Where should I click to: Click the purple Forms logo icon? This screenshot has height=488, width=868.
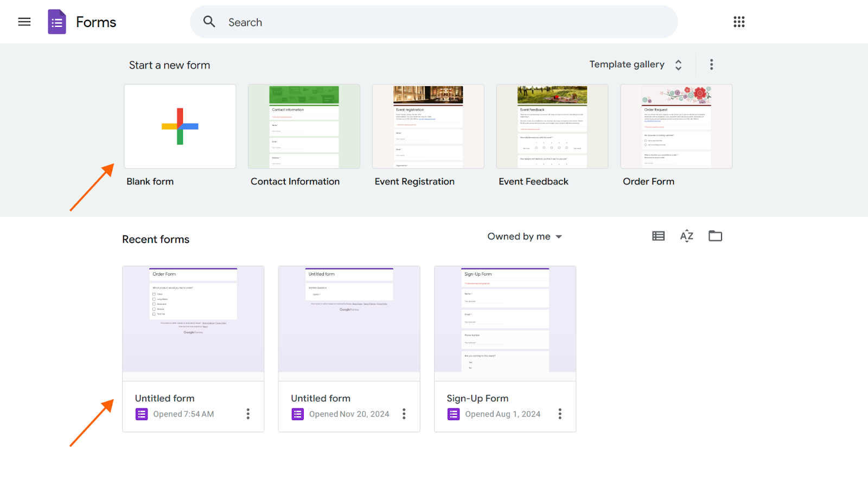[x=57, y=22]
